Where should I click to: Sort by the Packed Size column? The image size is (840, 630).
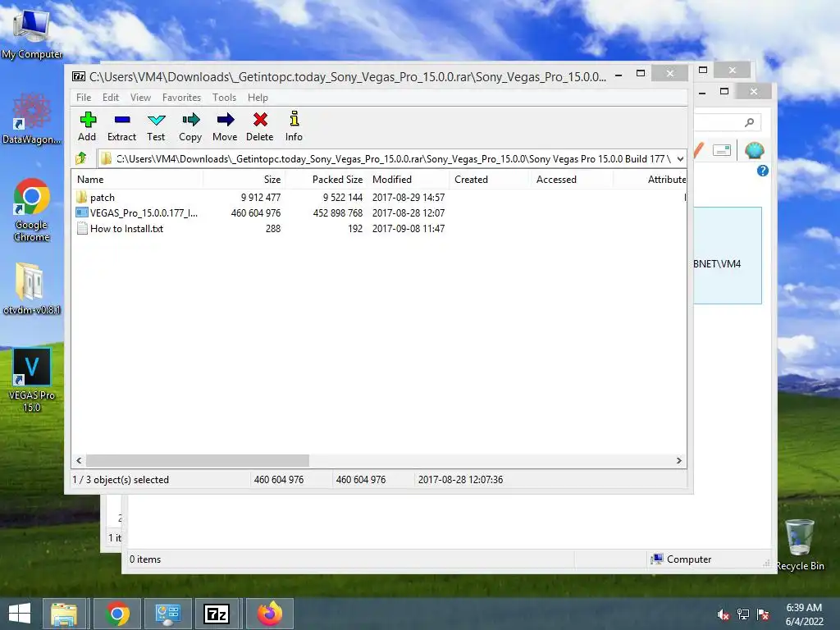pos(326,180)
